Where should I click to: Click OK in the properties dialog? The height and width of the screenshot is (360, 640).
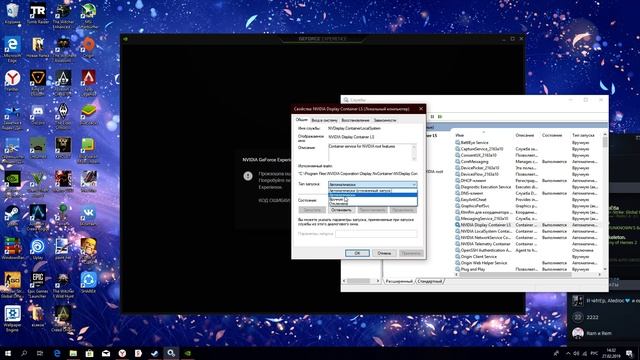click(x=357, y=253)
